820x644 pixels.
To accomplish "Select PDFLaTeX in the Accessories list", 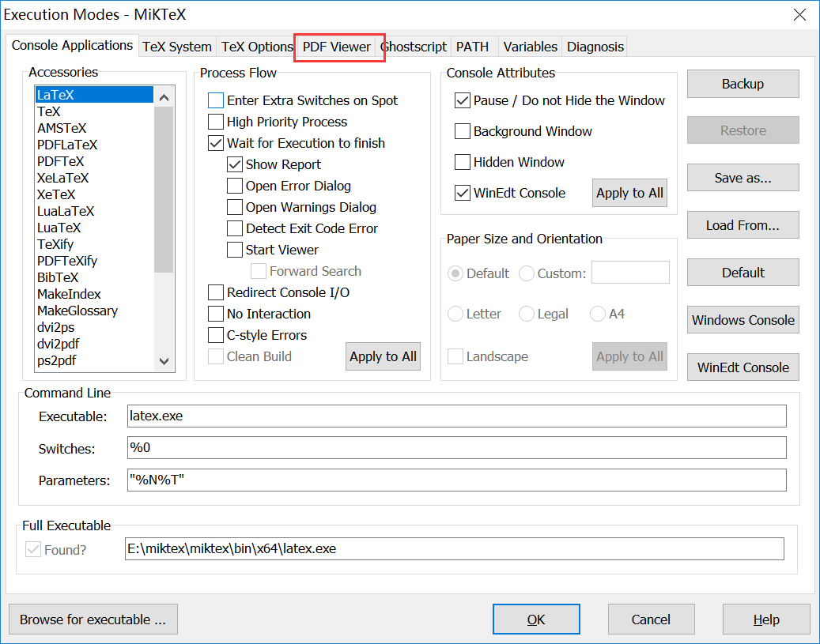I will click(94, 145).
